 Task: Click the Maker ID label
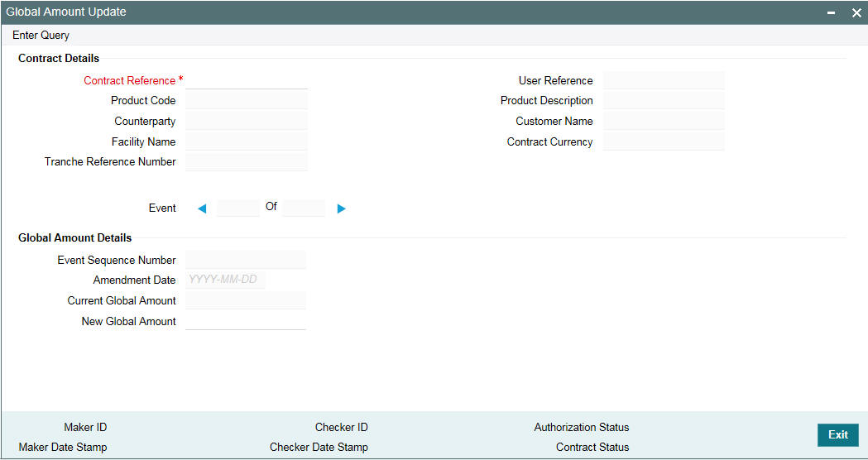click(x=85, y=428)
